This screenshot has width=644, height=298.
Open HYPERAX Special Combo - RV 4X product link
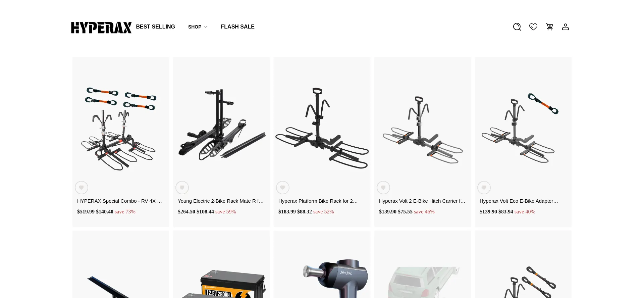pos(119,201)
